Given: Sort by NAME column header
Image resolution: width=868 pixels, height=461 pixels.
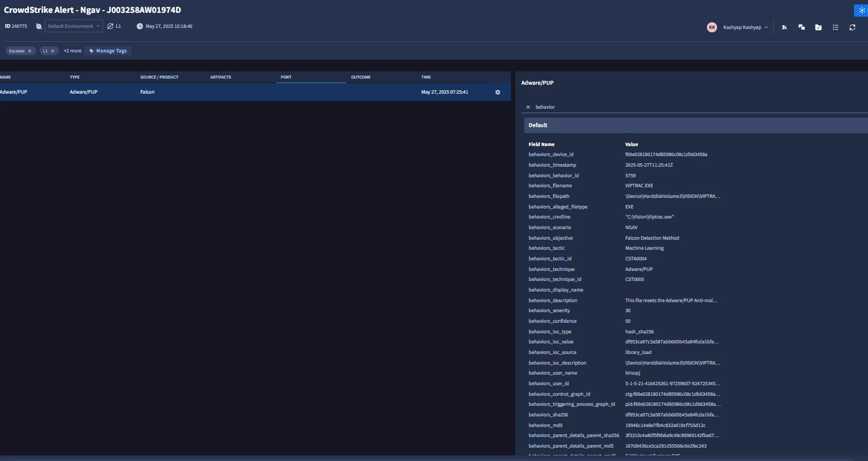Looking at the screenshot, I should [6, 77].
